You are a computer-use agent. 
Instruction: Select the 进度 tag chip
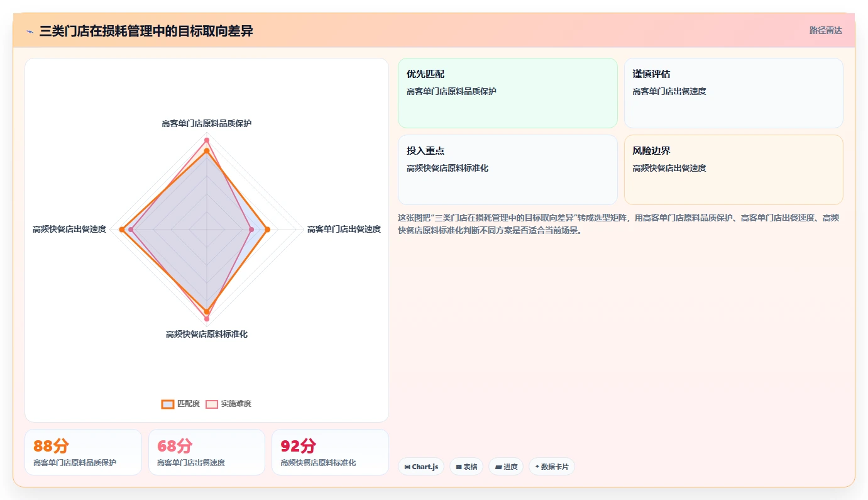pyautogui.click(x=506, y=467)
